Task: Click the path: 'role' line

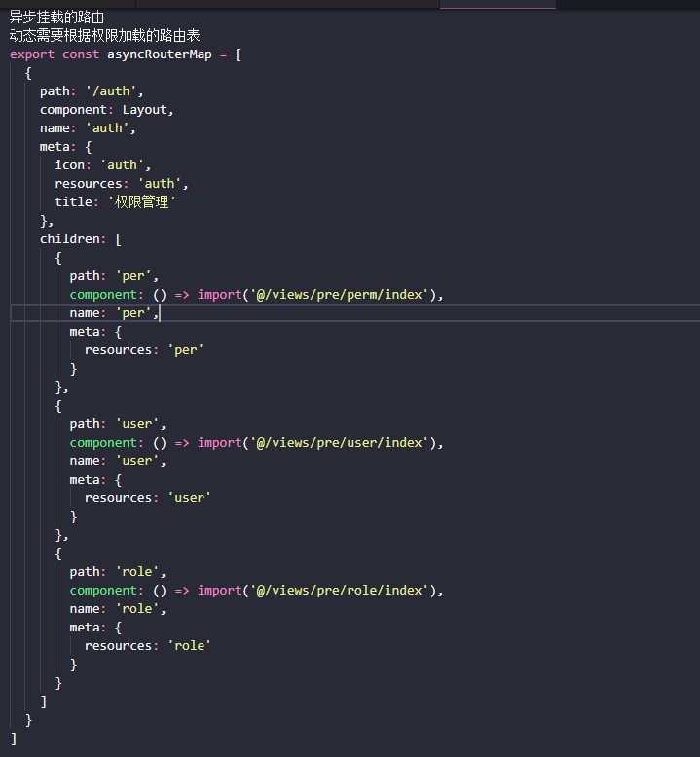Action: pyautogui.click(x=118, y=571)
